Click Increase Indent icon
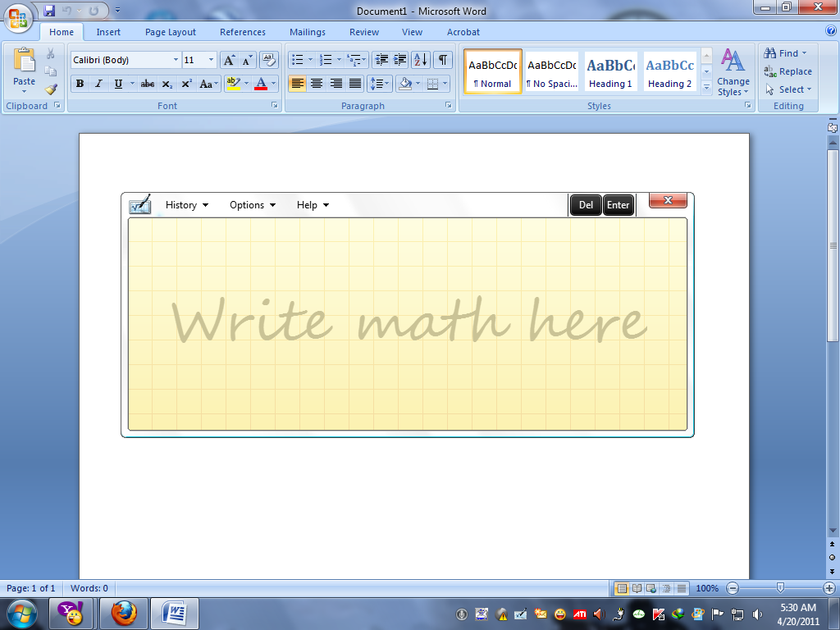 point(400,60)
